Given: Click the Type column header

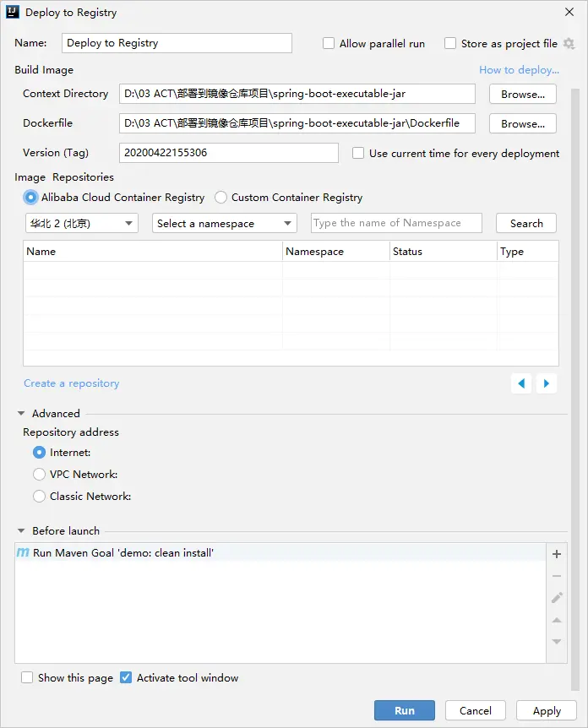Looking at the screenshot, I should coord(528,251).
